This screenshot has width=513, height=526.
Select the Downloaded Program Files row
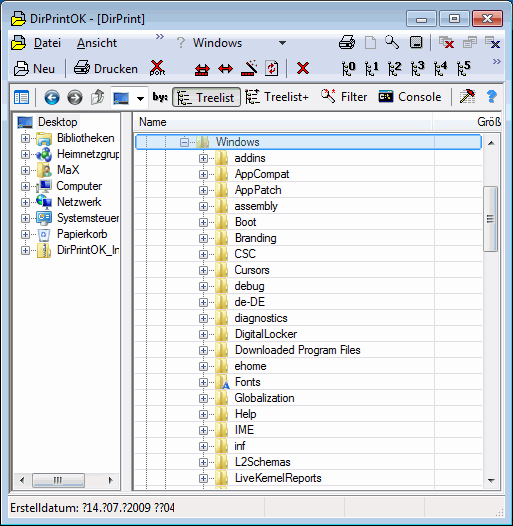308,350
